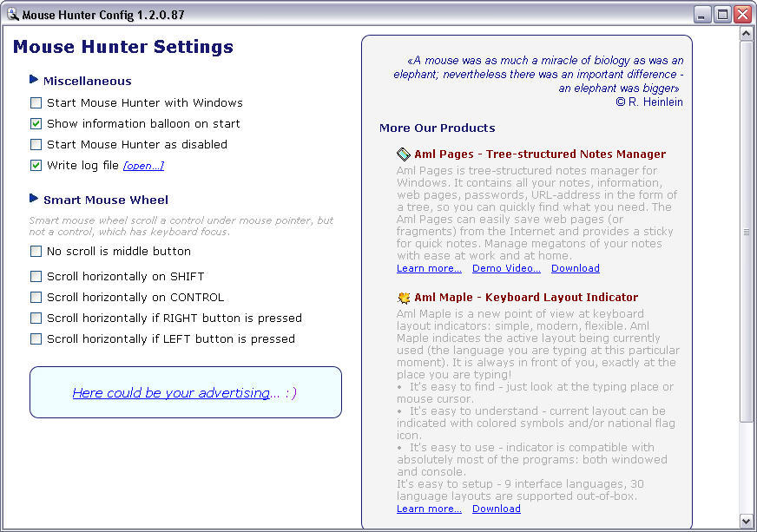Click the Aml Pages product title
757x532 pixels.
click(540, 154)
